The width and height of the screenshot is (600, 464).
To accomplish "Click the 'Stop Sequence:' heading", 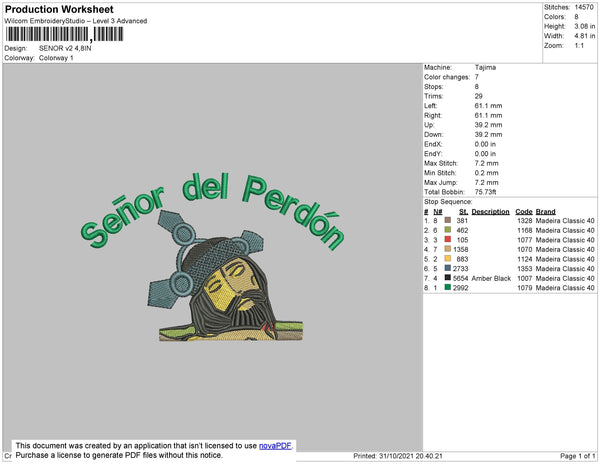I will tap(448, 202).
